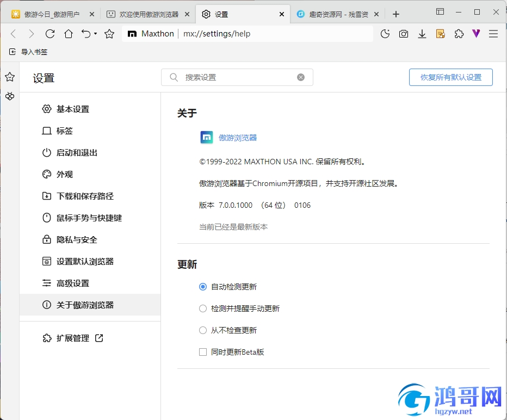Image resolution: width=507 pixels, height=420 pixels.
Task: Open the home page with the house icon
Action: [x=69, y=34]
